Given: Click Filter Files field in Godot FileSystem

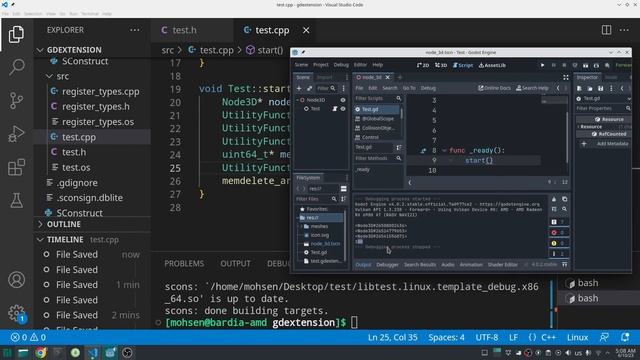Looking at the screenshot, I should (316, 199).
